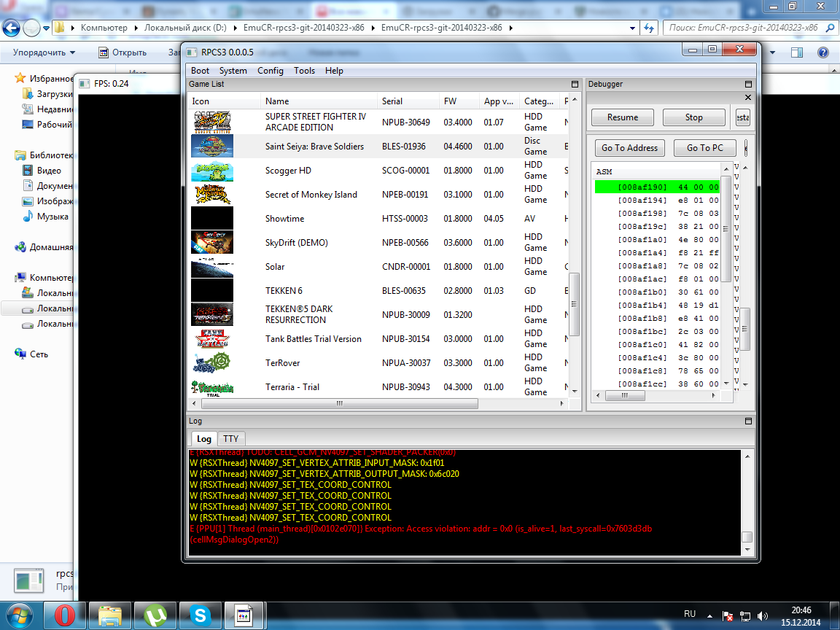Open Opera from the taskbar

tap(64, 615)
